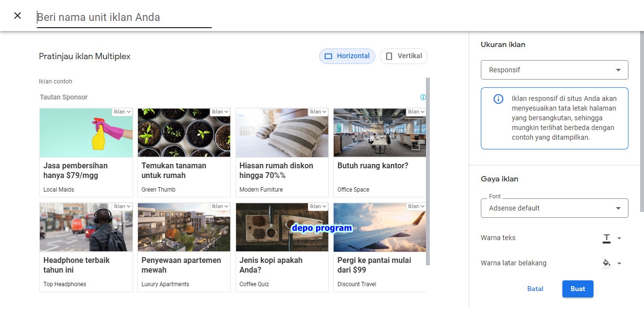The height and width of the screenshot is (309, 644).
Task: Click 'Butuh ruang kantor?' headline
Action: 373,165
